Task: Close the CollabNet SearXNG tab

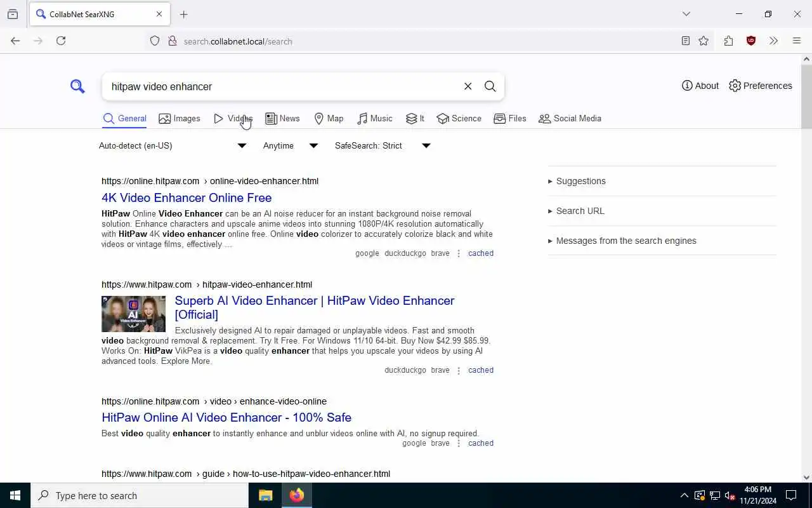Action: (x=159, y=14)
